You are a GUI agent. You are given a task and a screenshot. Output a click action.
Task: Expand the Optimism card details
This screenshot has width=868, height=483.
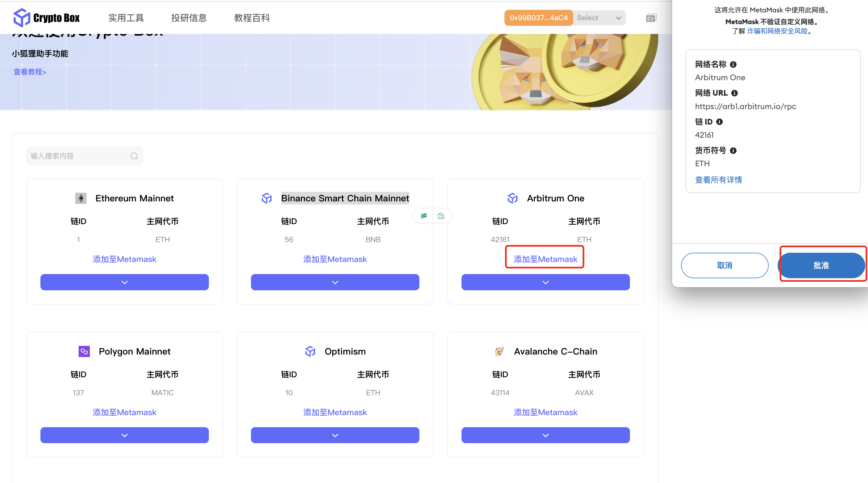pos(335,435)
